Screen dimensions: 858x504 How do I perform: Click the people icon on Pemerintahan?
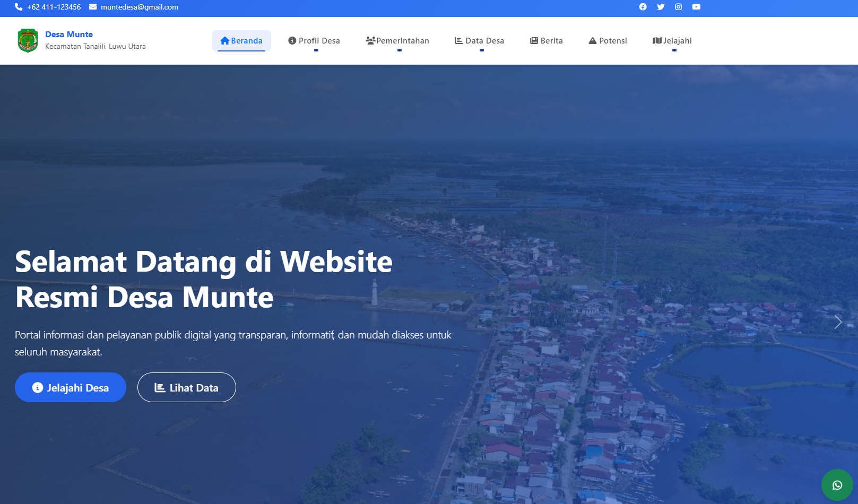click(x=370, y=39)
